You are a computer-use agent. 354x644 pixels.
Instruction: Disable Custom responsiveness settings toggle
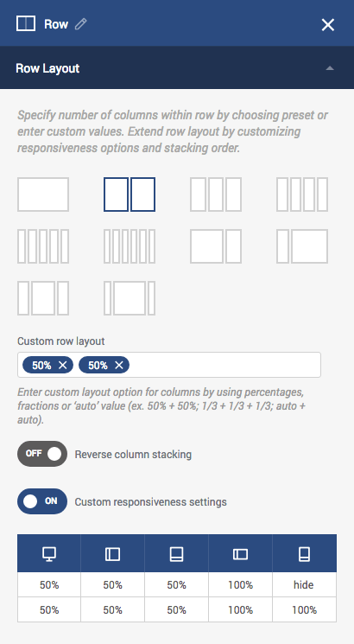[x=42, y=501]
